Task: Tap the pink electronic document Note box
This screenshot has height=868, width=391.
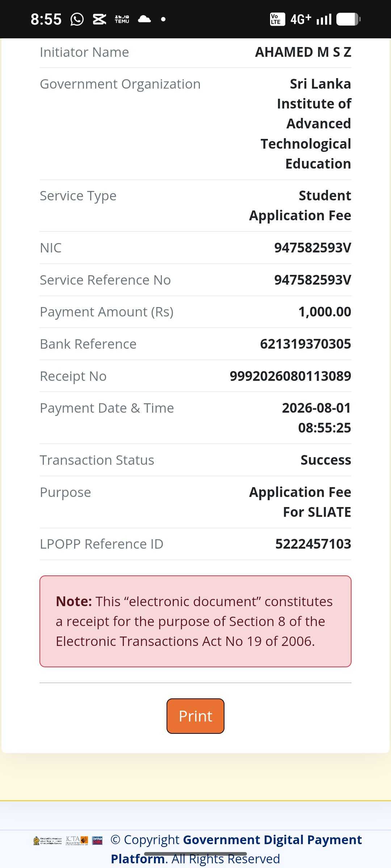Action: 195,621
